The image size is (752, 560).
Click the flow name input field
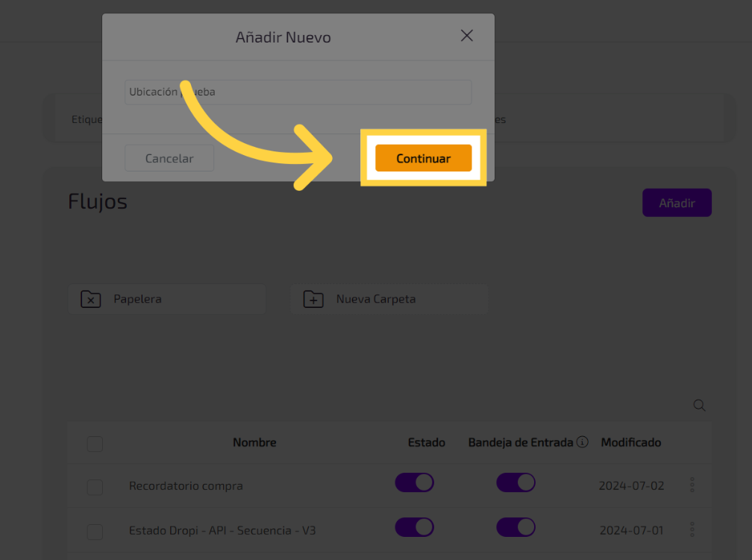coord(298,92)
